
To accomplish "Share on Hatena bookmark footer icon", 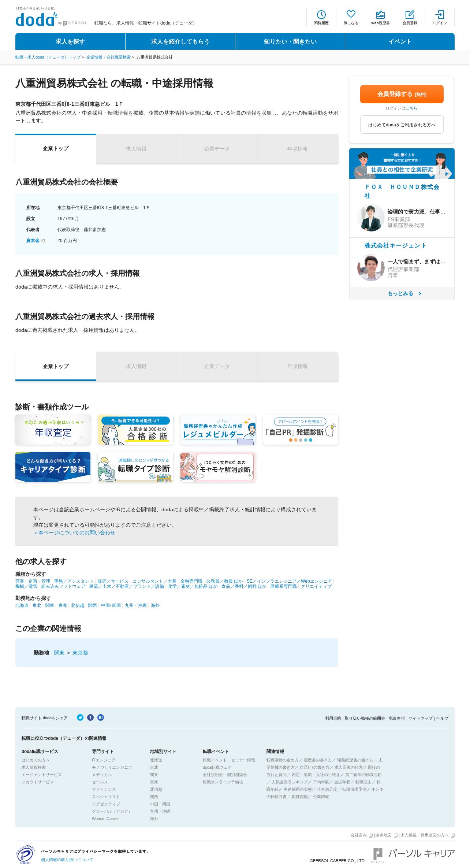I will 101,717.
